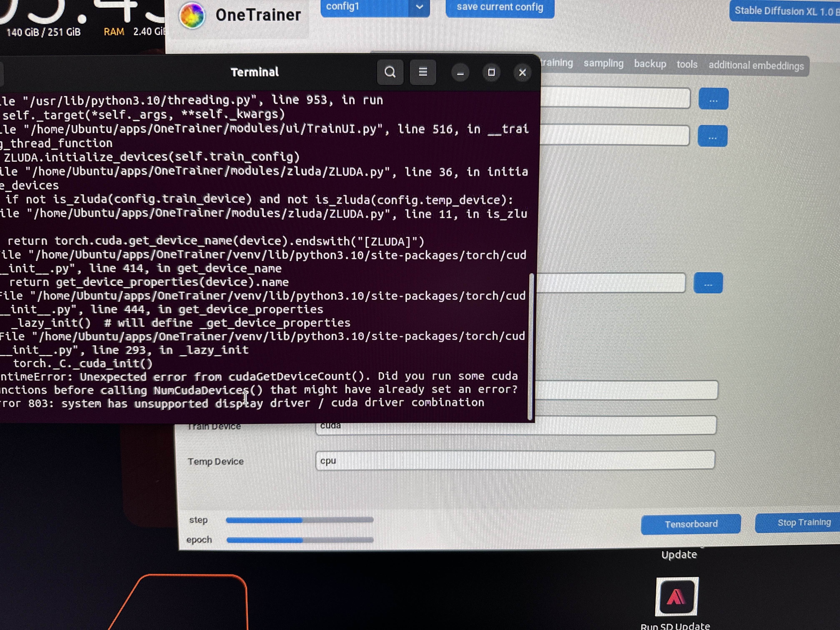The height and width of the screenshot is (630, 840).
Task: Click the save current config button
Action: point(500,7)
